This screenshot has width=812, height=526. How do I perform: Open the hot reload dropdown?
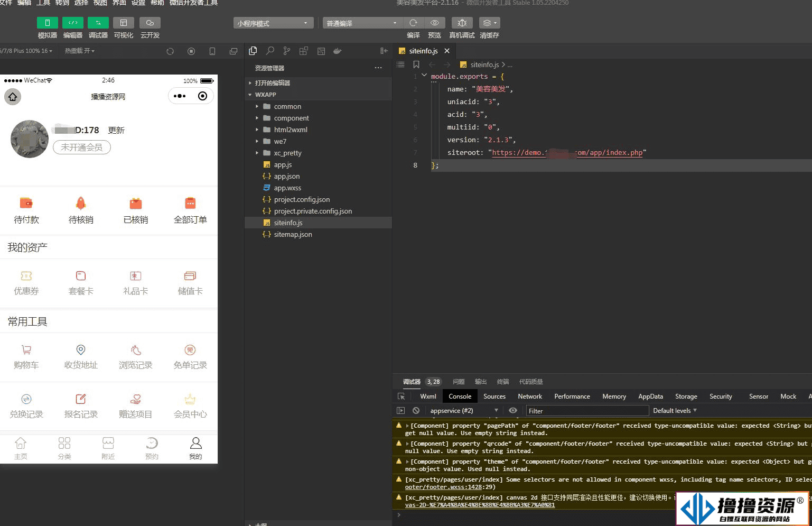pos(80,51)
